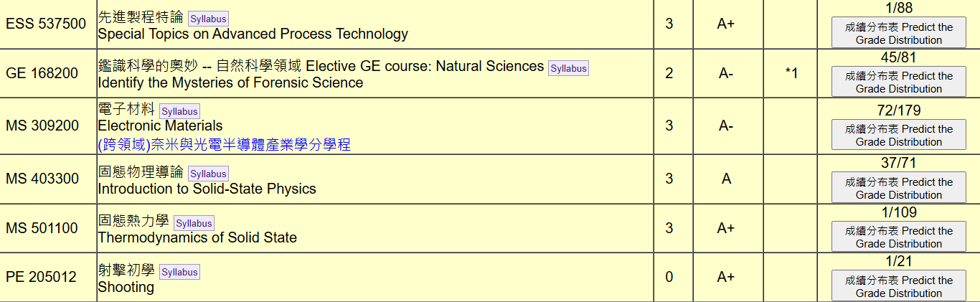The image size is (980, 302).
Task: Click the *1 remark for Forensic Science
Action: point(791,73)
